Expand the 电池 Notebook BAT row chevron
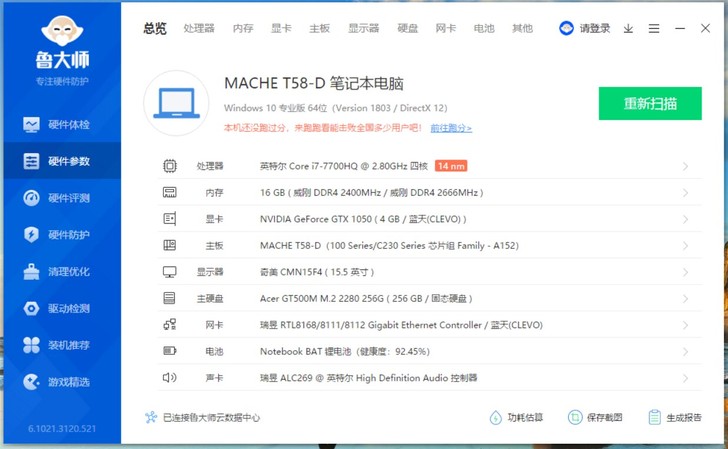 coord(685,352)
